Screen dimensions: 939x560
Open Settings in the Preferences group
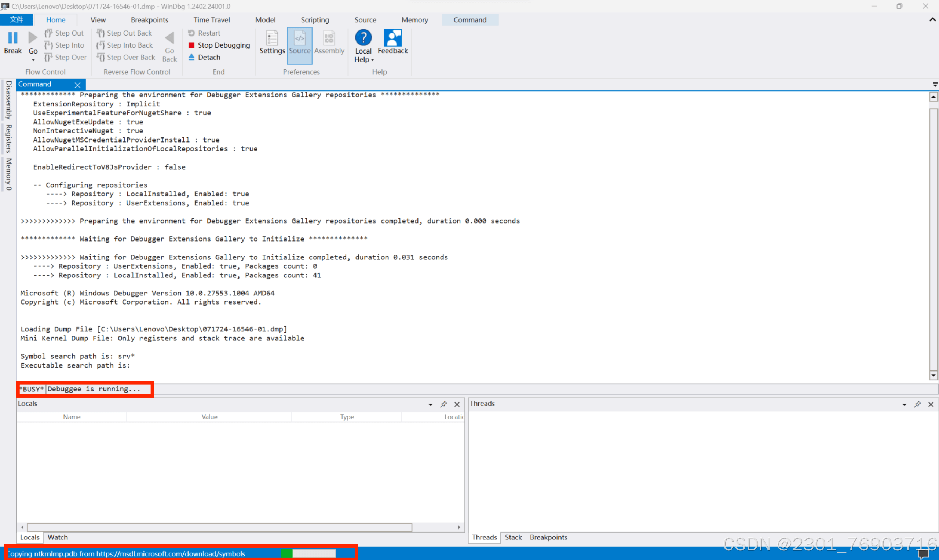272,42
